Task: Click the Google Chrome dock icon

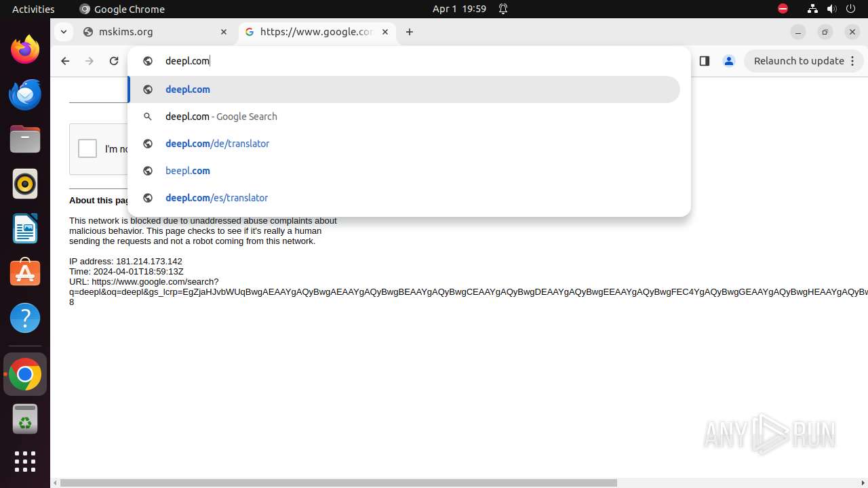Action: click(x=25, y=374)
